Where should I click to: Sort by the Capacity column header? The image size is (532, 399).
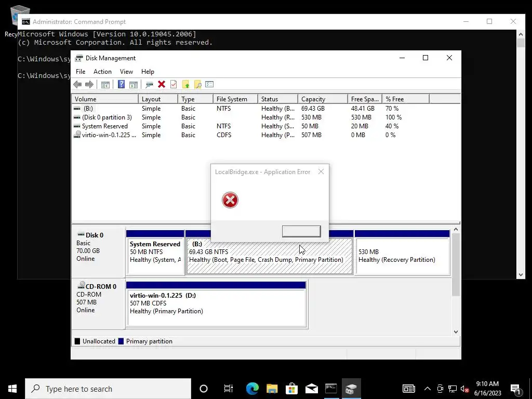pyautogui.click(x=323, y=99)
